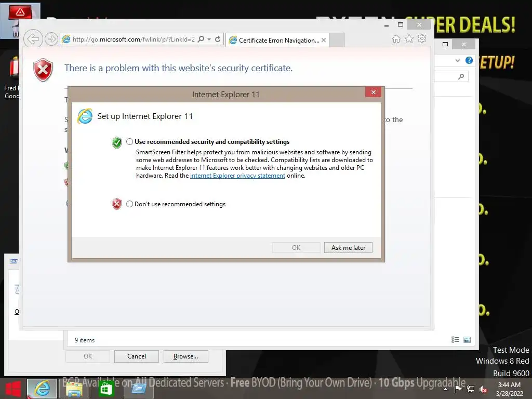
Task: Minimize the Internet Explorer browser window
Action: (387, 25)
